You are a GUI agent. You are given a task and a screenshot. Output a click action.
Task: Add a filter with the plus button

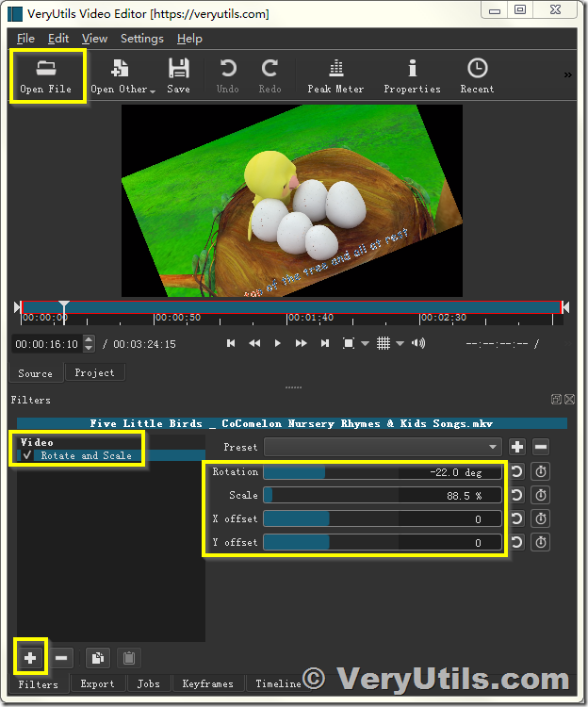pyautogui.click(x=30, y=658)
